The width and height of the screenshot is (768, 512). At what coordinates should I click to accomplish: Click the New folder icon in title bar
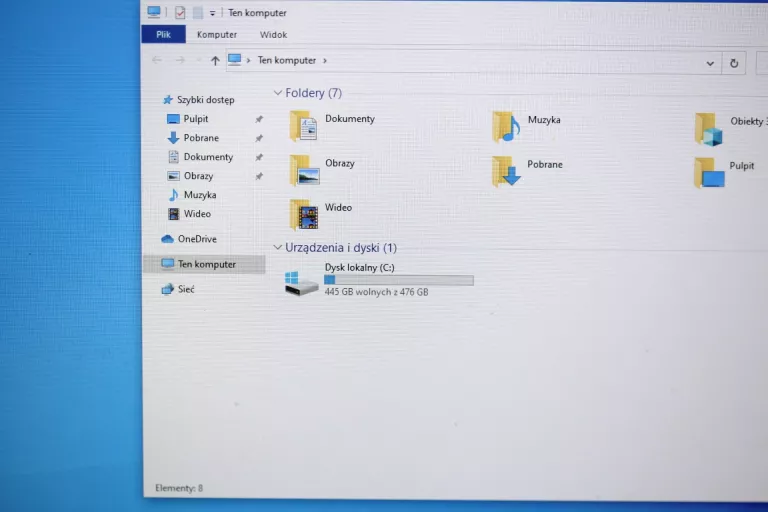(197, 13)
